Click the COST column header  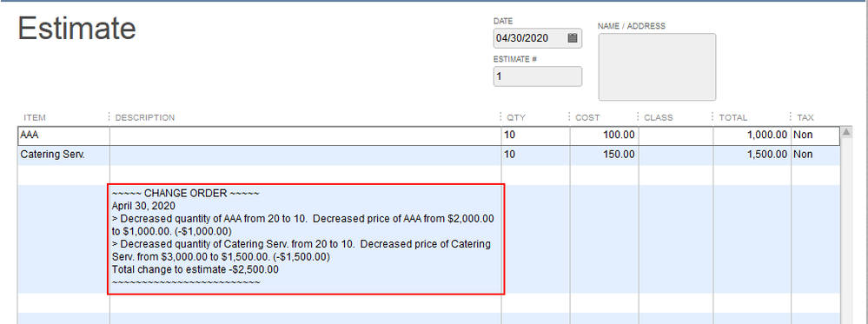pos(587,117)
